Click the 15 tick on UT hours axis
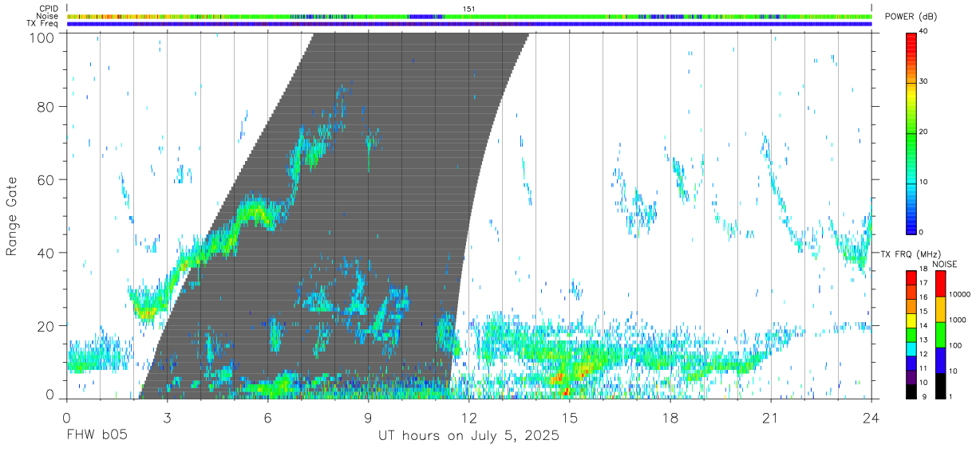Screen dimensions: 980x452 tap(569, 416)
